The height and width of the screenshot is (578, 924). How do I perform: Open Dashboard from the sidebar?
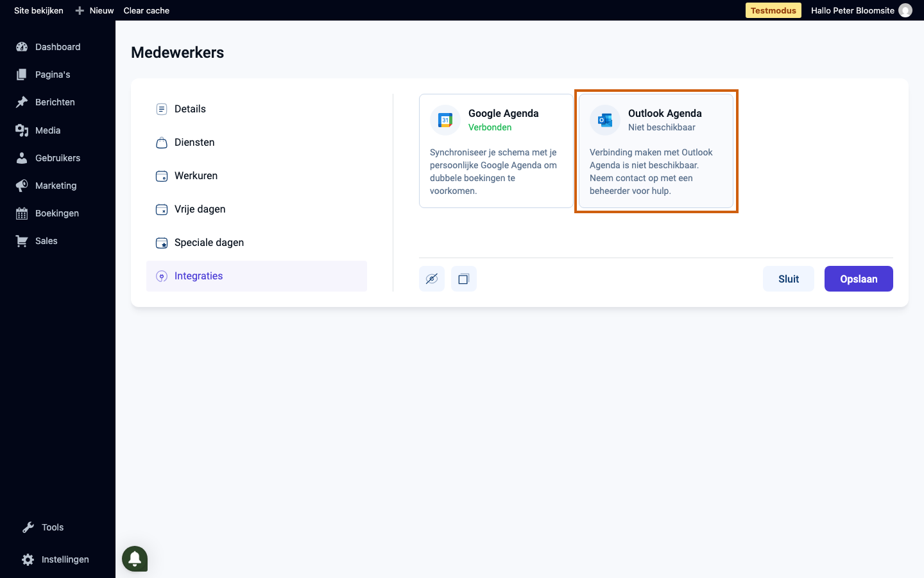point(58,47)
